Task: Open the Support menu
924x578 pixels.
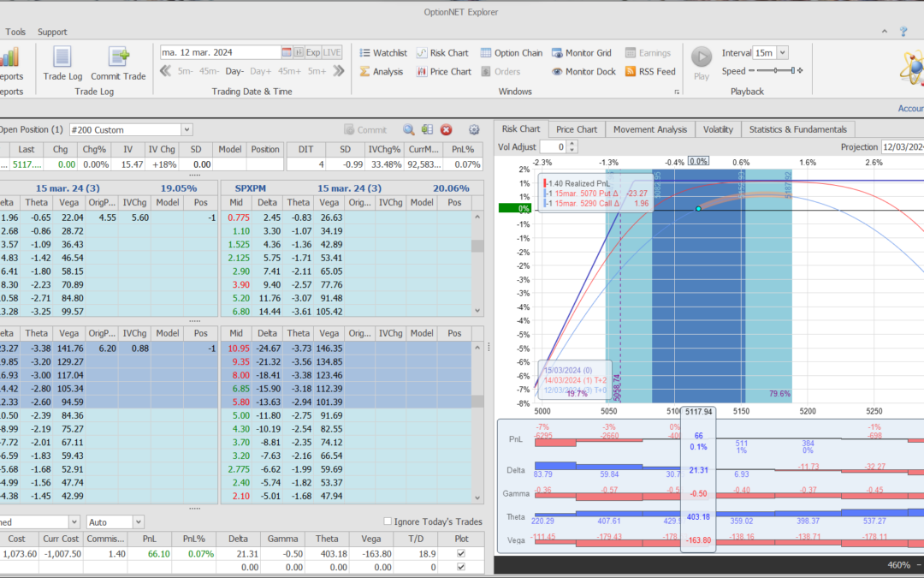Action: point(52,32)
